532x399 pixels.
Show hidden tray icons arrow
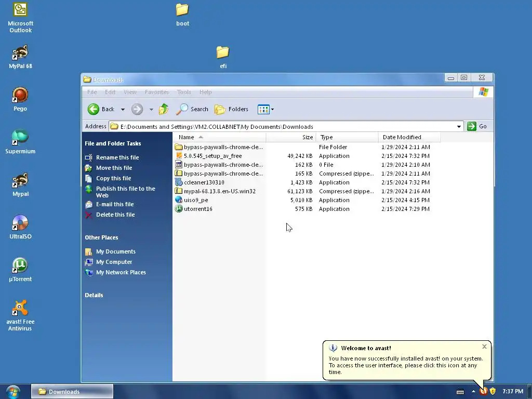(473, 392)
